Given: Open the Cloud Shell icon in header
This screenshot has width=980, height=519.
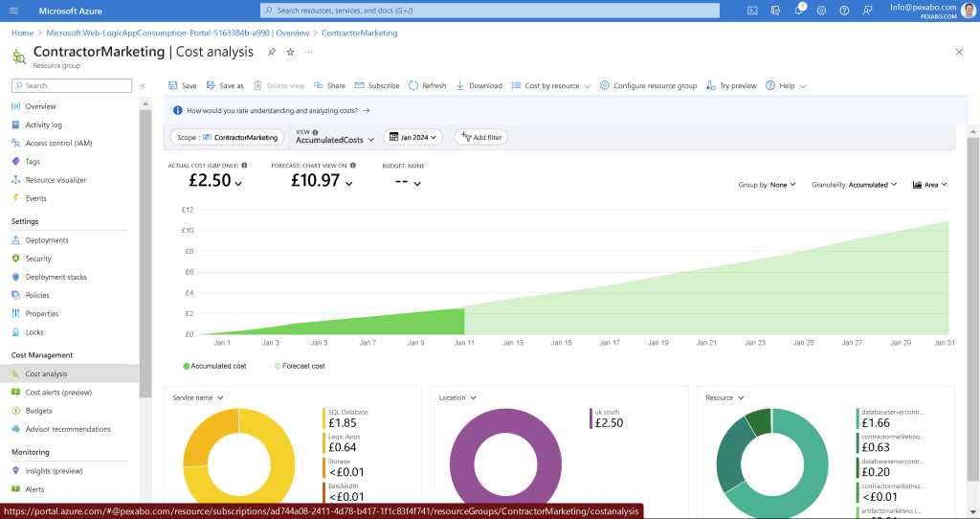Looking at the screenshot, I should [x=752, y=11].
